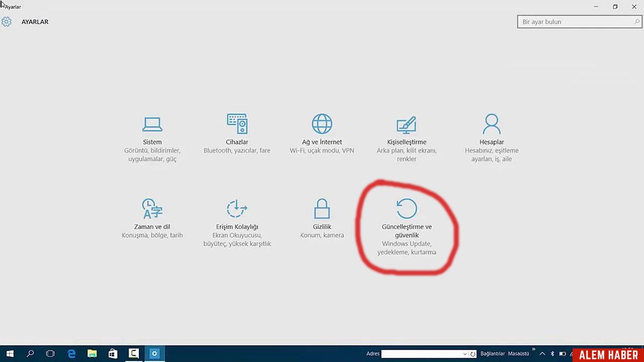Open Hesaplar settings category
This screenshot has width=644, height=362.
492,136
